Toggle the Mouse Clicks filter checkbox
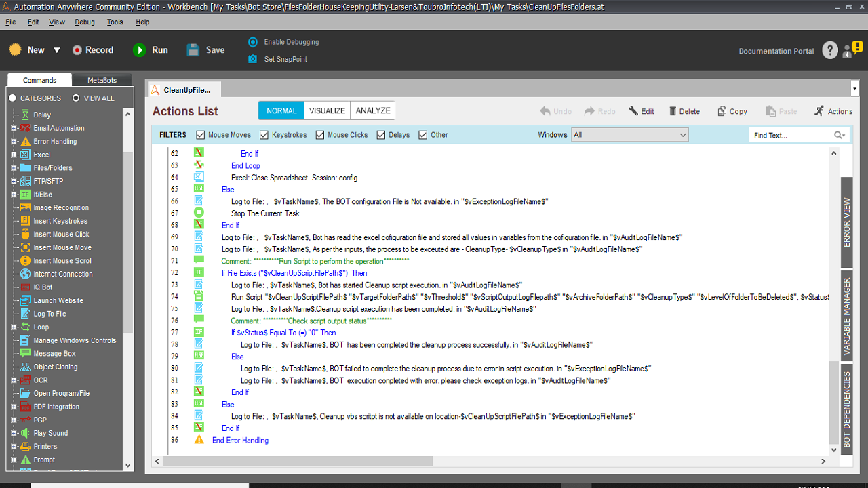This screenshot has height=488, width=868. 320,135
